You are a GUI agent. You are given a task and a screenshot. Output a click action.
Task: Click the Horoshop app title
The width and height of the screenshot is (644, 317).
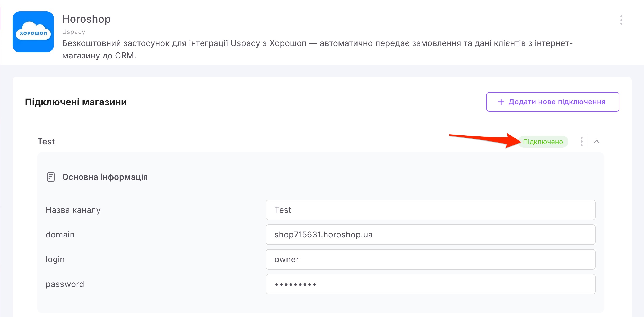pyautogui.click(x=86, y=19)
